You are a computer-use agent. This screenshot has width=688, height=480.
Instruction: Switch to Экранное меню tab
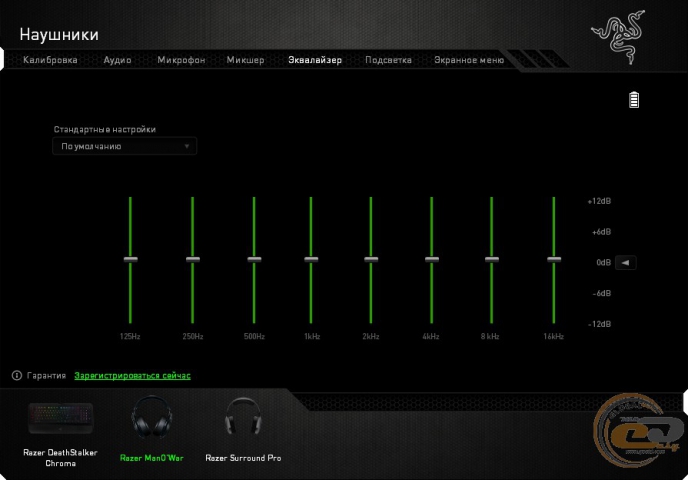[469, 60]
